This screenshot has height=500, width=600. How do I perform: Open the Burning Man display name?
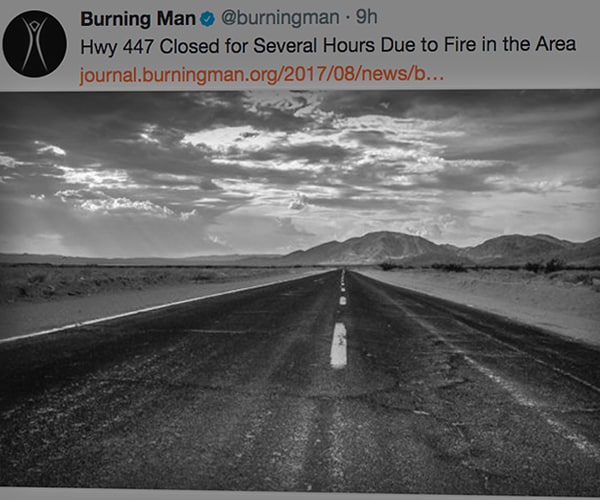pos(138,18)
